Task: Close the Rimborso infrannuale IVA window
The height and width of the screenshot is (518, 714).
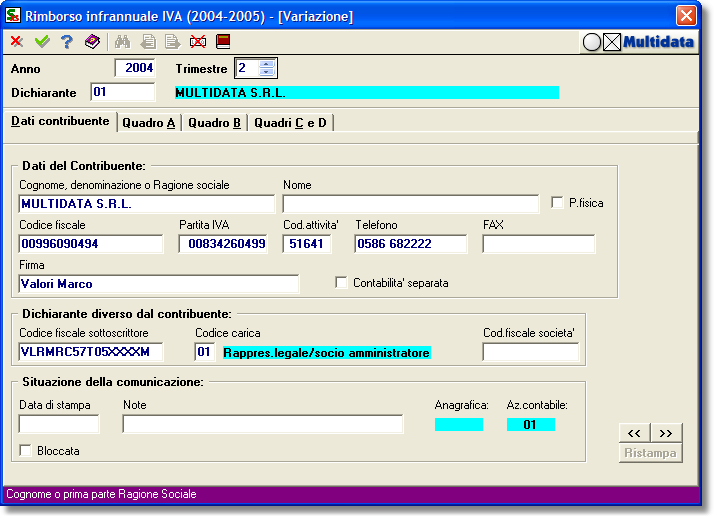Action: click(686, 15)
